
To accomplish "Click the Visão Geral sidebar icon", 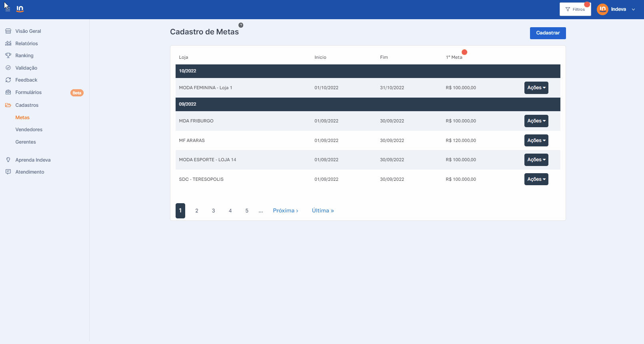I will point(8,31).
